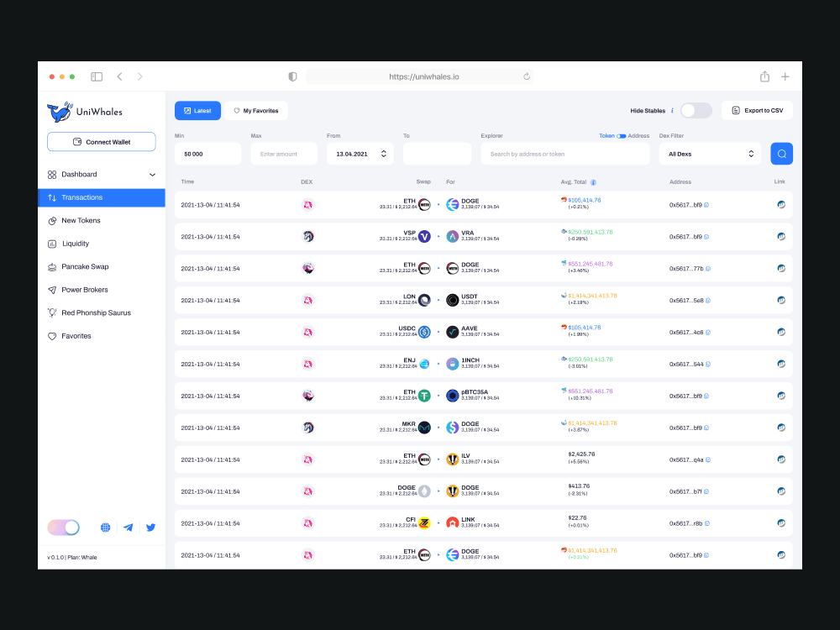The width and height of the screenshot is (840, 630).
Task: Open the globe website icon in sidebar
Action: 106,528
